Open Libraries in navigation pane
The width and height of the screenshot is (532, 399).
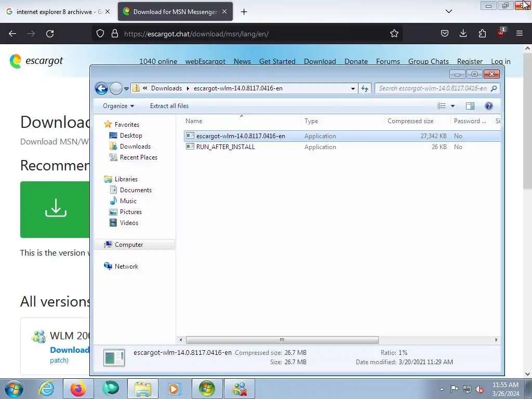coord(126,179)
